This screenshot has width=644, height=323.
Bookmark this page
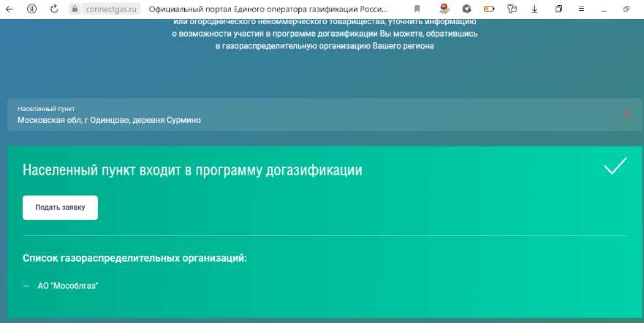[417, 9]
